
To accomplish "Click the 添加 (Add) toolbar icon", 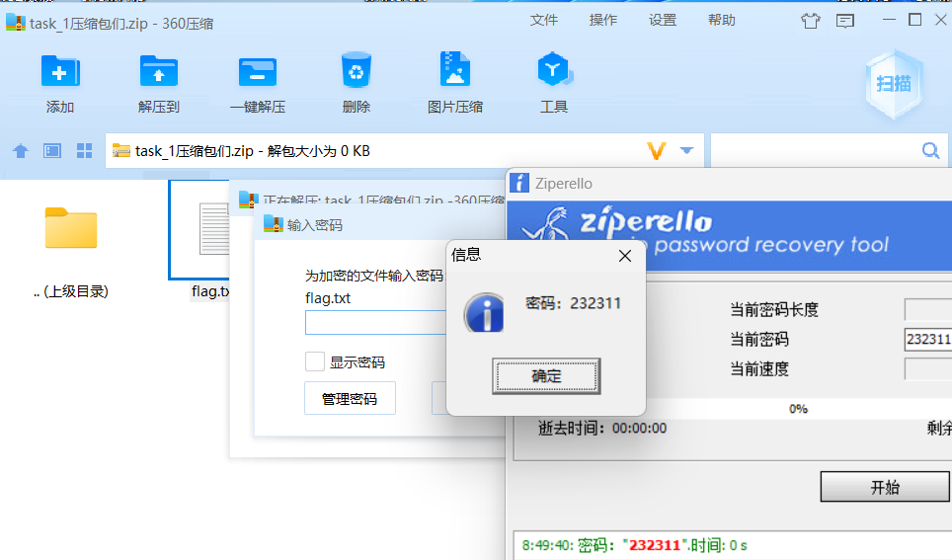I will pos(60,72).
